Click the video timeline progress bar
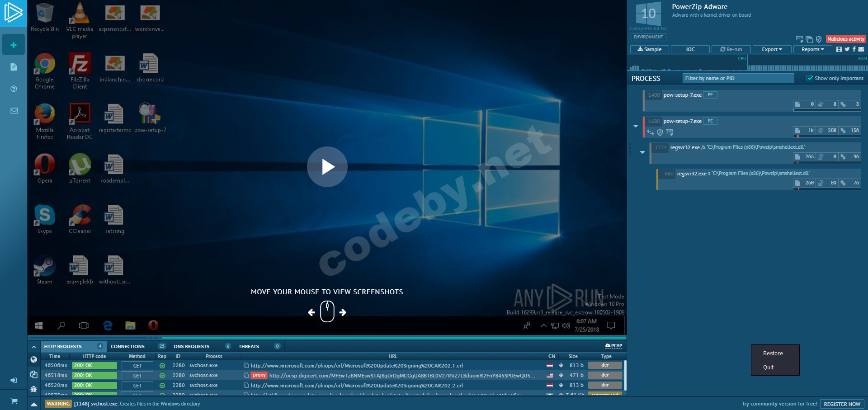Viewport: 868px width, 410px height. click(x=327, y=337)
